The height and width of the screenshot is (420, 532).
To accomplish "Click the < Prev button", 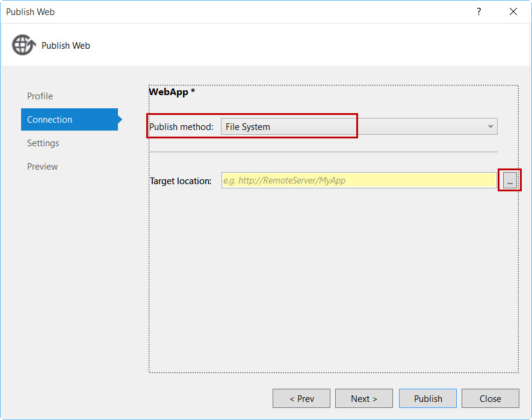I will 302,398.
